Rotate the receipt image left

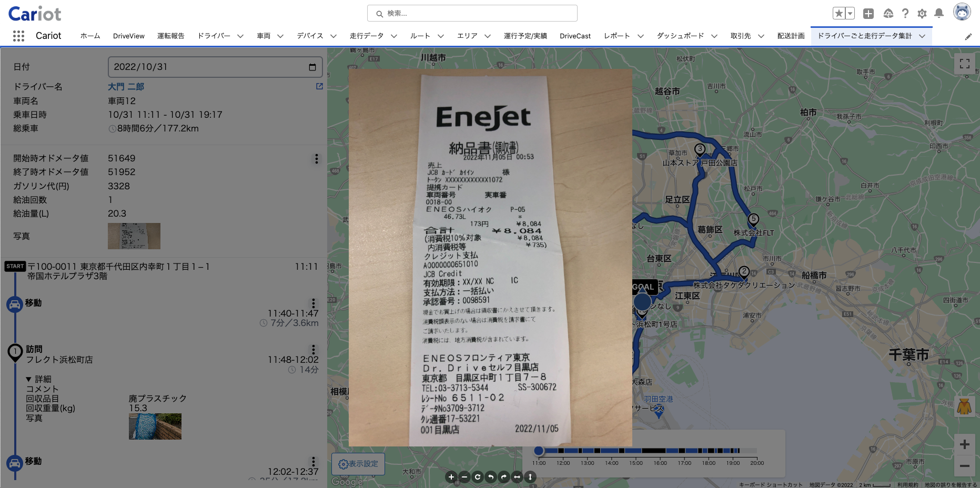(491, 477)
